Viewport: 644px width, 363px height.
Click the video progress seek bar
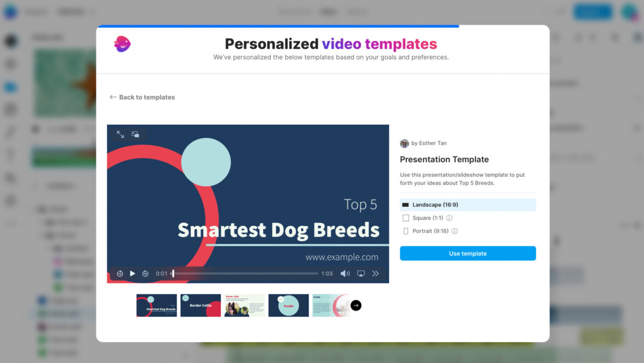pyautogui.click(x=245, y=274)
